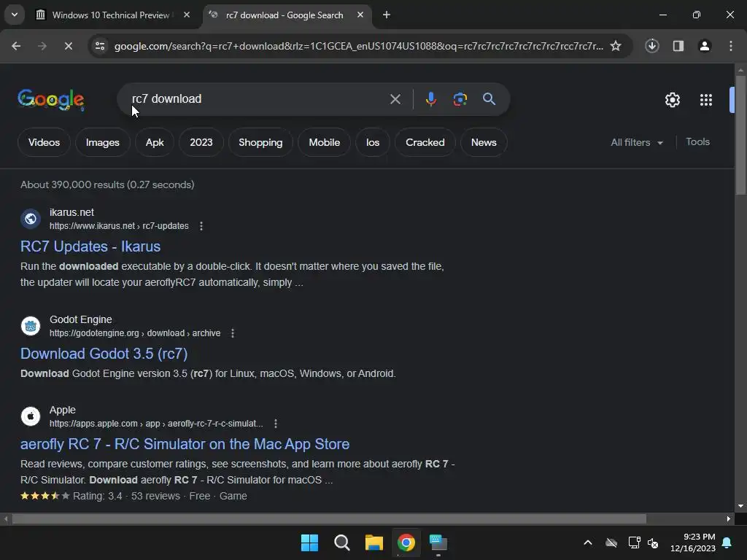Open Download Godot 3.5 (rc7) result
Viewport: 747px width, 560px height.
[104, 354]
